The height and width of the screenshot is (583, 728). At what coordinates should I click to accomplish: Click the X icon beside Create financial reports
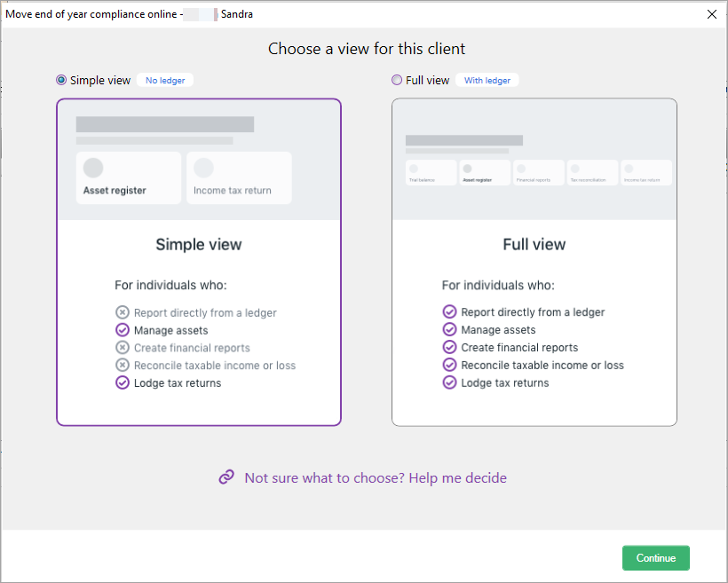(x=123, y=347)
